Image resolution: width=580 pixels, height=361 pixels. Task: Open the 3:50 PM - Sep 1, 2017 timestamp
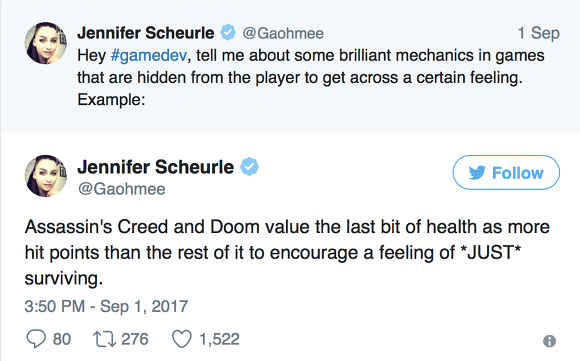click(x=107, y=306)
